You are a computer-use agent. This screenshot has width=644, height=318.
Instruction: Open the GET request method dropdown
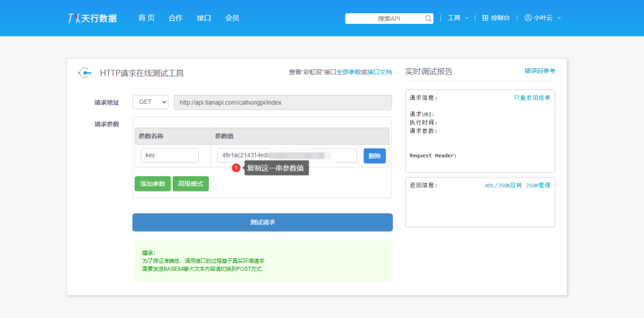click(150, 102)
